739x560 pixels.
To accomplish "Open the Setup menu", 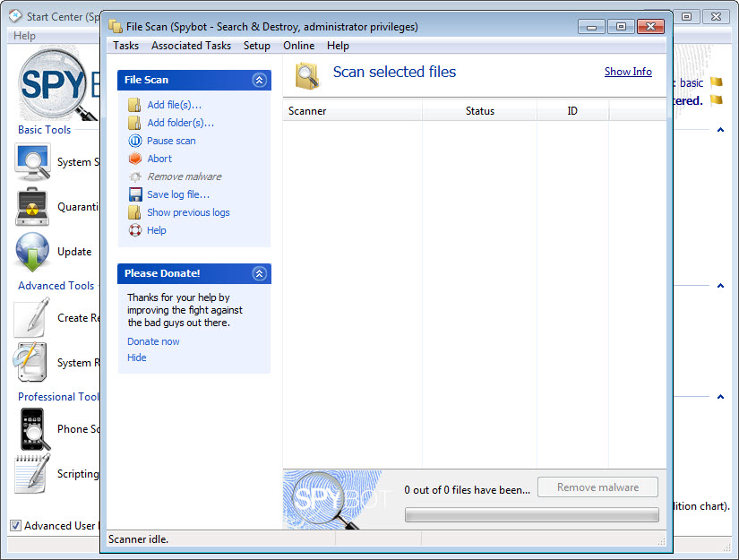I will tap(257, 46).
